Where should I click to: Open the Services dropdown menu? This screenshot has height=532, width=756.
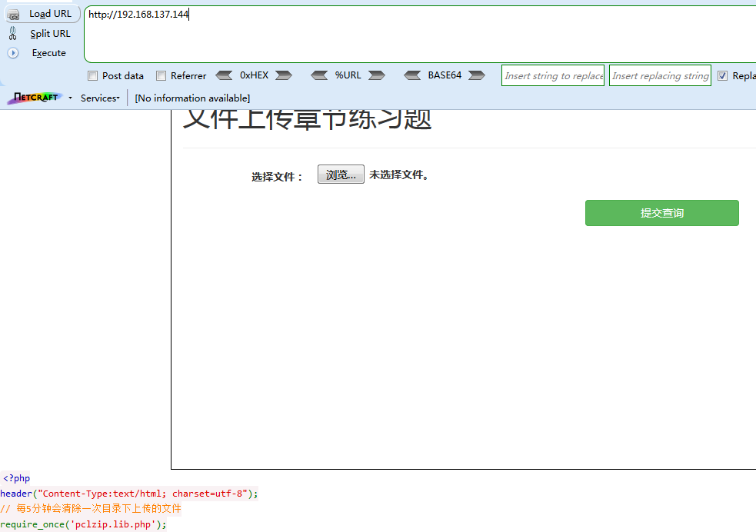[99, 98]
